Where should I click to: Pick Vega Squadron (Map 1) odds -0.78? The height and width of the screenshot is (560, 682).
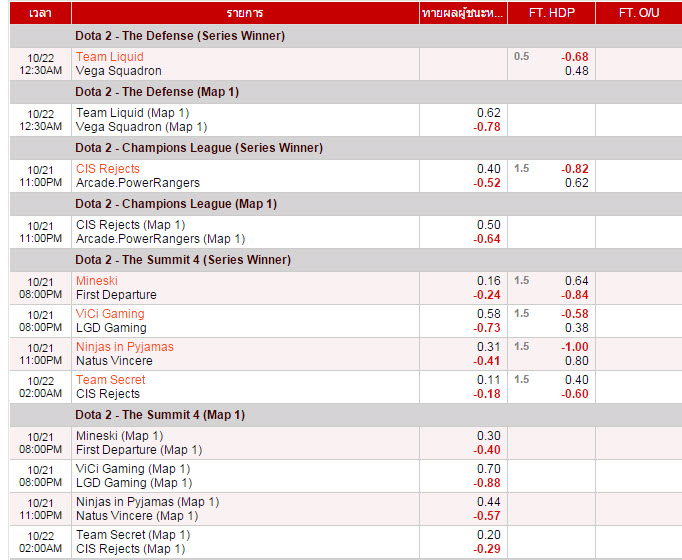point(487,127)
